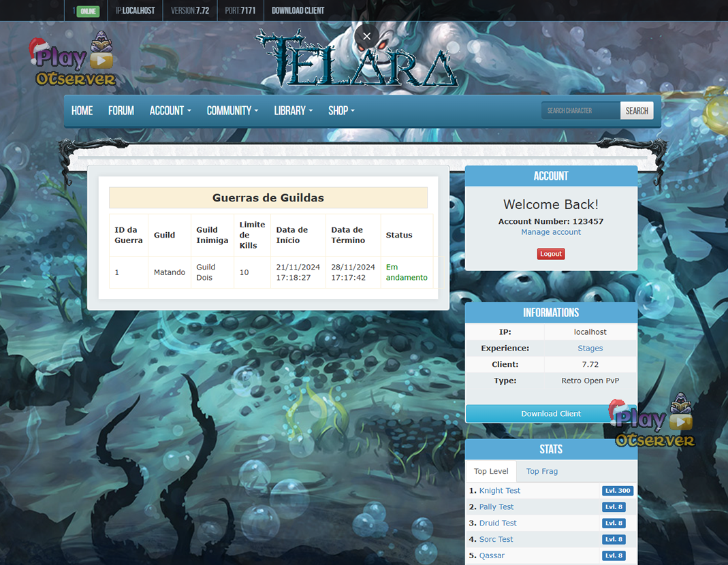Click the start date 21/11/2024 cell

pyautogui.click(x=298, y=272)
